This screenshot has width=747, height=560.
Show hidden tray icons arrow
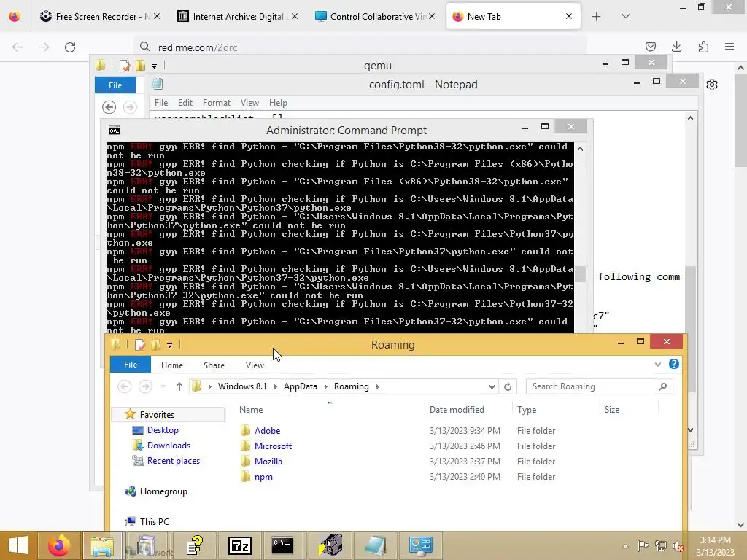point(625,545)
